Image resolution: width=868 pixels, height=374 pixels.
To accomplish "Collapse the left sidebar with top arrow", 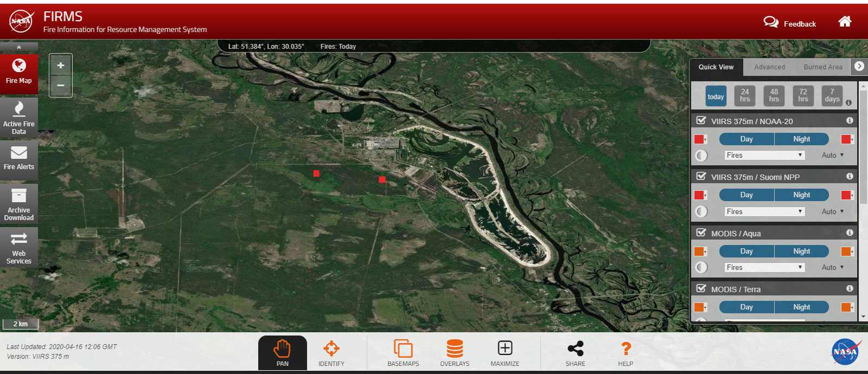I will pyautogui.click(x=19, y=47).
